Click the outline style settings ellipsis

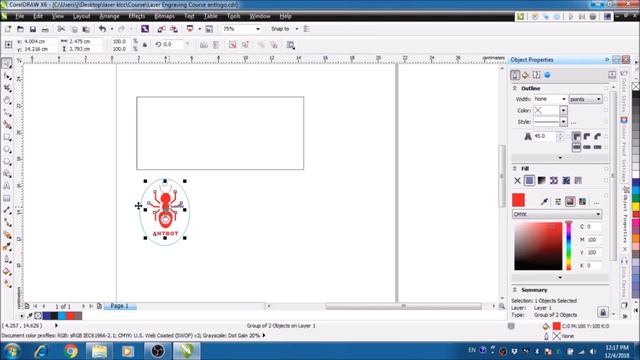click(x=573, y=122)
